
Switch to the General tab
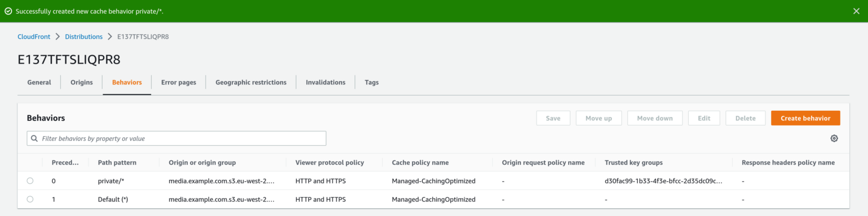[39, 82]
